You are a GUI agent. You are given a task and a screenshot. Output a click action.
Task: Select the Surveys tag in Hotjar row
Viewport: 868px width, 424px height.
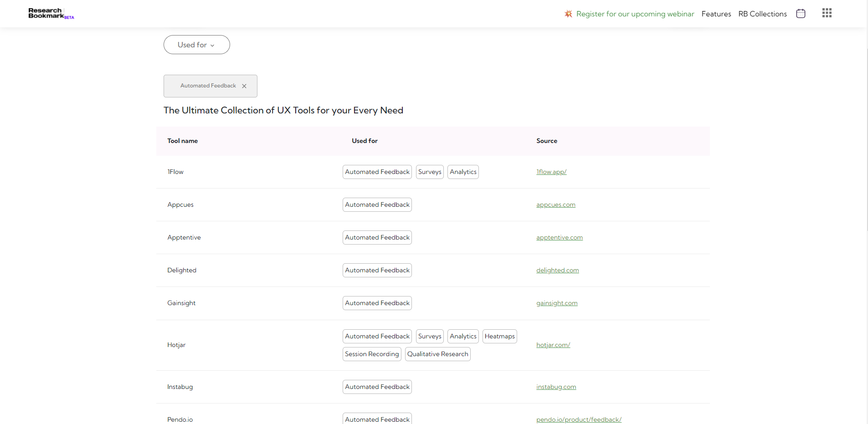[x=430, y=336]
